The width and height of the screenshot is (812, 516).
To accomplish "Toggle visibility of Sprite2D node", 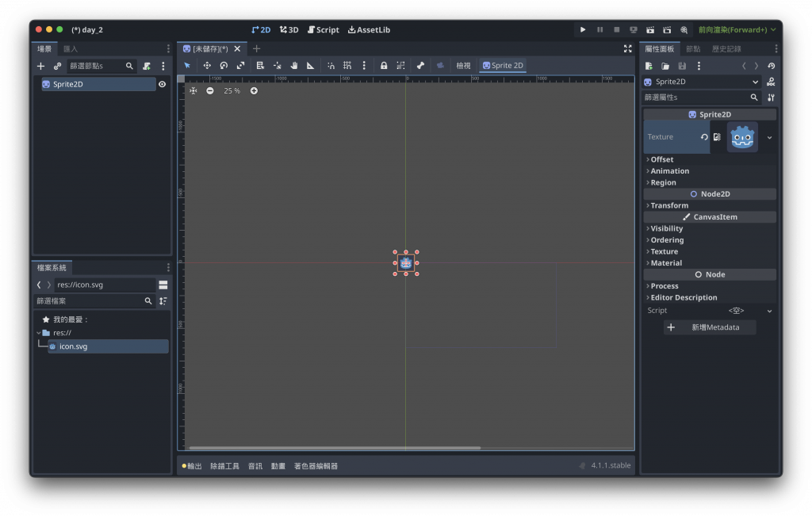I will [x=162, y=84].
